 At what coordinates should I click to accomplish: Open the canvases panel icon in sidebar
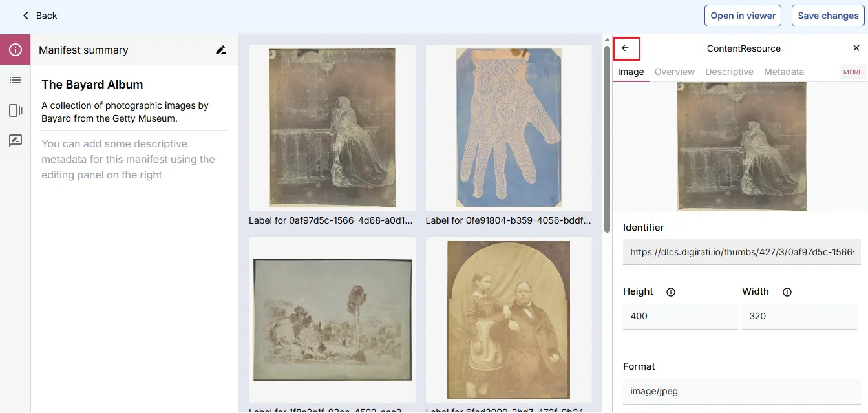pos(16,110)
